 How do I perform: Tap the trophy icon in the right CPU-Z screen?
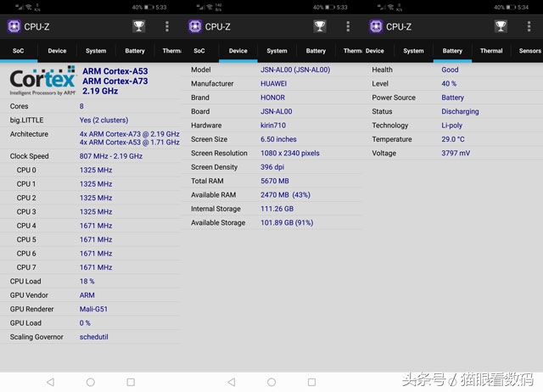coord(501,26)
